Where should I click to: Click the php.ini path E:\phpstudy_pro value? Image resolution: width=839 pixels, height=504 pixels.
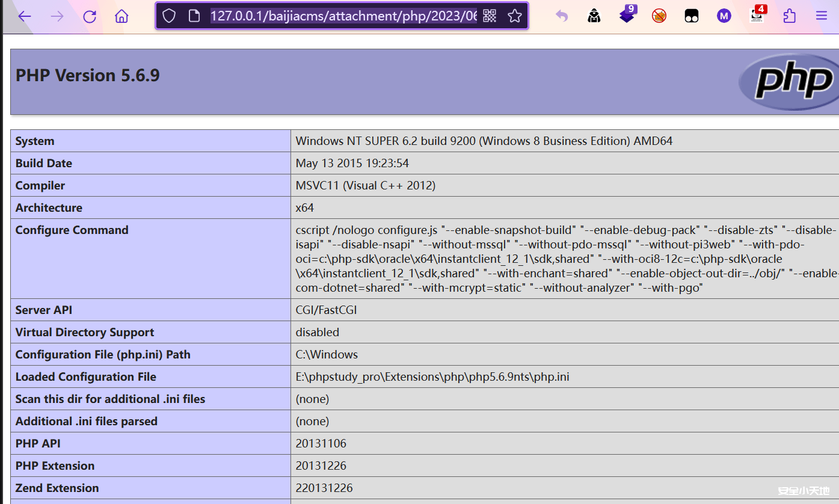(x=432, y=377)
